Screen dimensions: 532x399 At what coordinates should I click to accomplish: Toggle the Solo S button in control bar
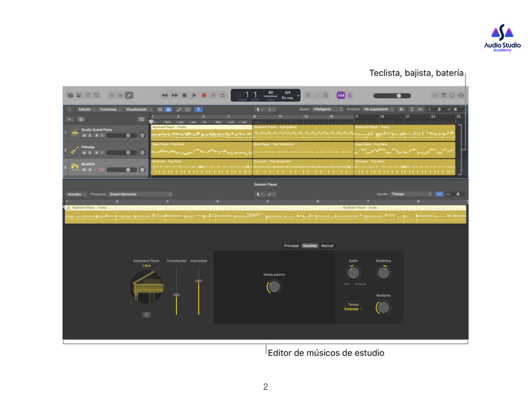point(326,96)
